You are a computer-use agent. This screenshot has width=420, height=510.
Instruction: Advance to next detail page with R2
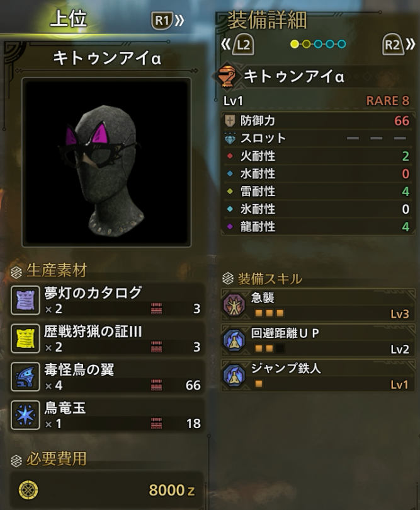[398, 44]
